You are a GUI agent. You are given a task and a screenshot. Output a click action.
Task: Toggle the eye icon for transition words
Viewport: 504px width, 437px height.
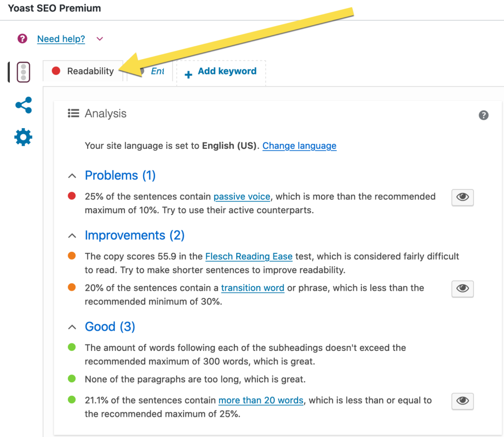(x=462, y=289)
